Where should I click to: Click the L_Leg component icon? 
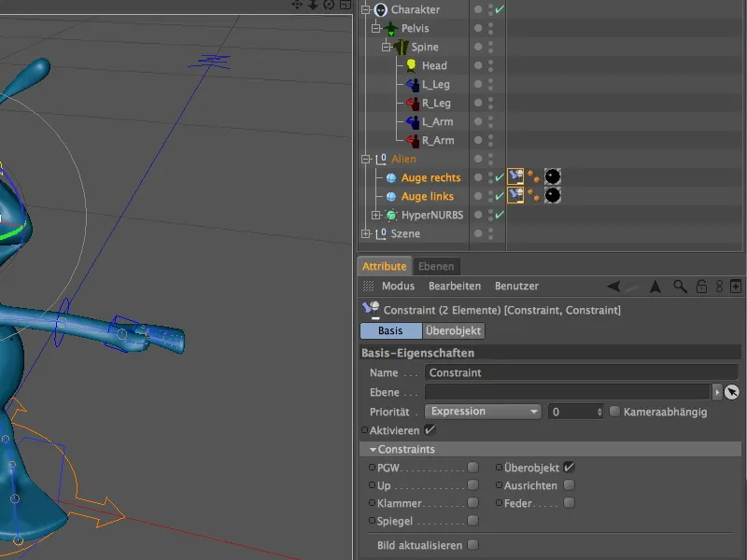(412, 85)
